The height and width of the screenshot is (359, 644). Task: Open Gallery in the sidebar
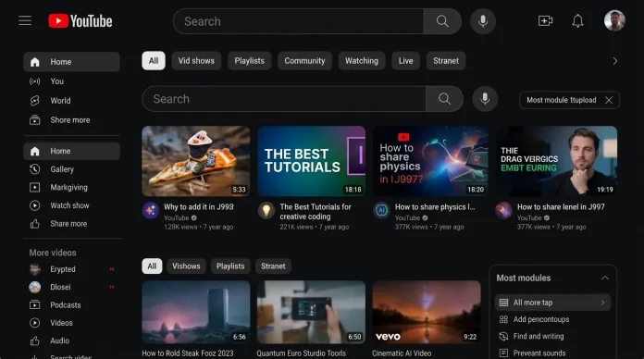pos(71,169)
